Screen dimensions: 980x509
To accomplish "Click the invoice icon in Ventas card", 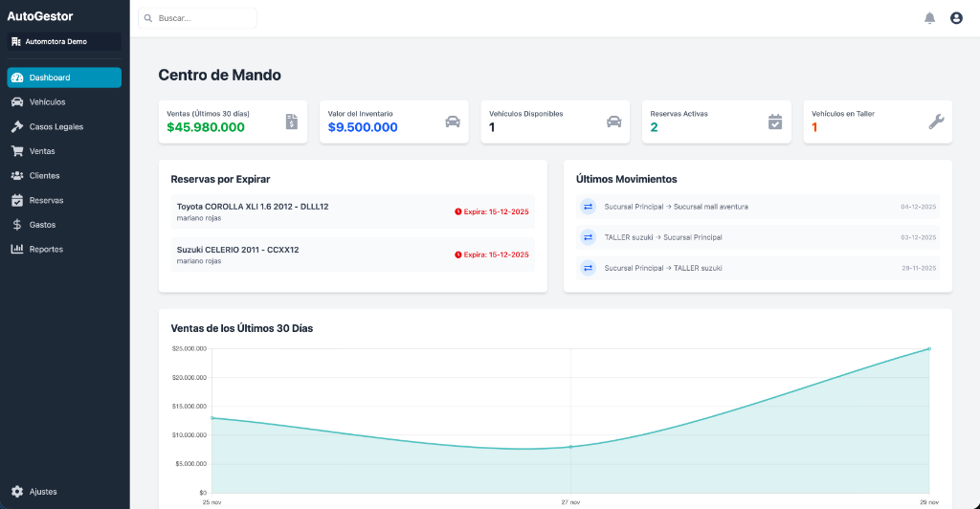I will click(x=292, y=122).
